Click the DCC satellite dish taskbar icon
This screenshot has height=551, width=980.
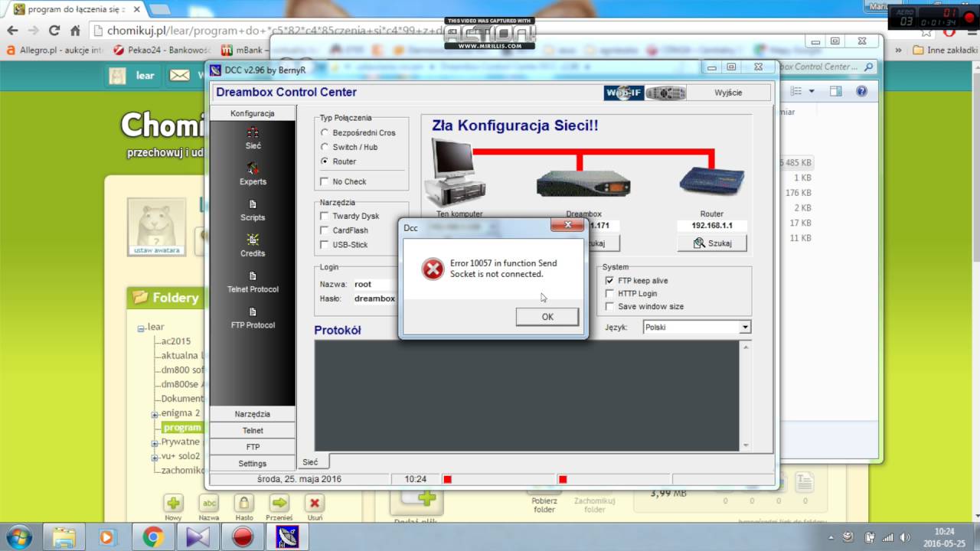click(x=287, y=536)
